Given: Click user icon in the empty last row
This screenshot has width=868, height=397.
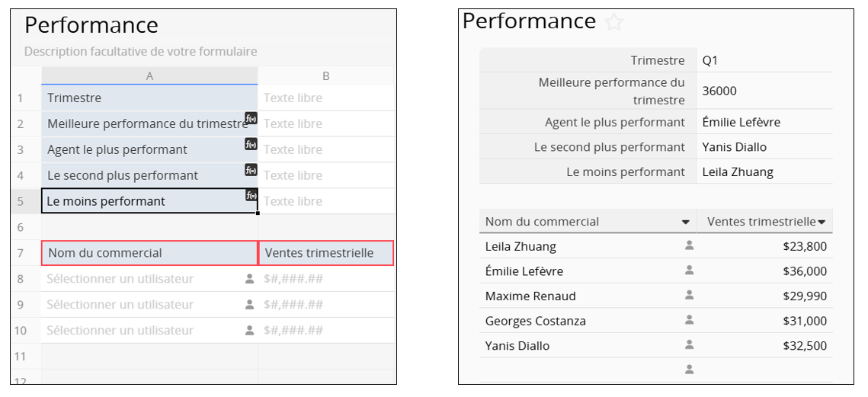Looking at the screenshot, I should [689, 370].
